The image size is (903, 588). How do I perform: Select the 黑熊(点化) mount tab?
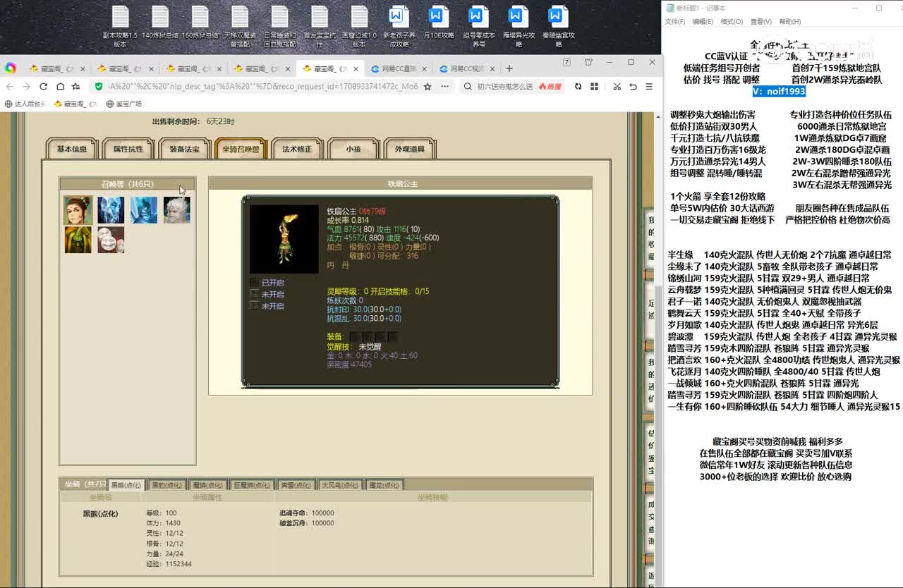126,485
